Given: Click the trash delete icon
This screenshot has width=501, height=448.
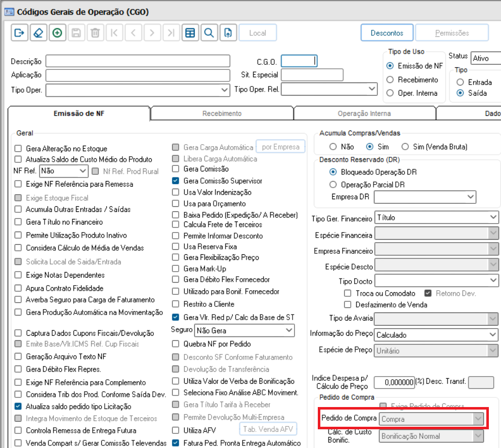Looking at the screenshot, I should tap(95, 32).
